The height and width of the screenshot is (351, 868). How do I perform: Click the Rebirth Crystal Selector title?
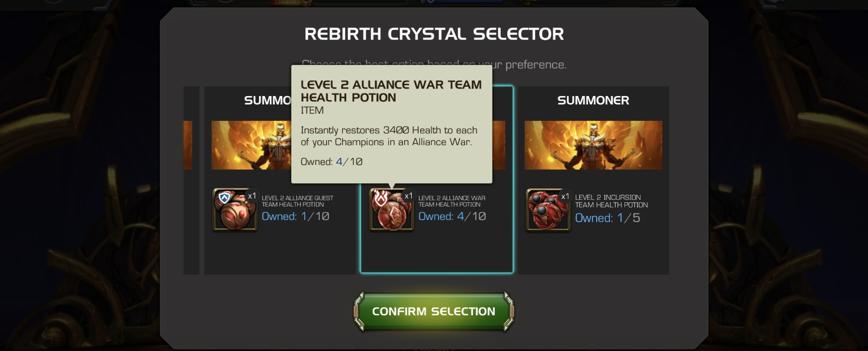[434, 34]
